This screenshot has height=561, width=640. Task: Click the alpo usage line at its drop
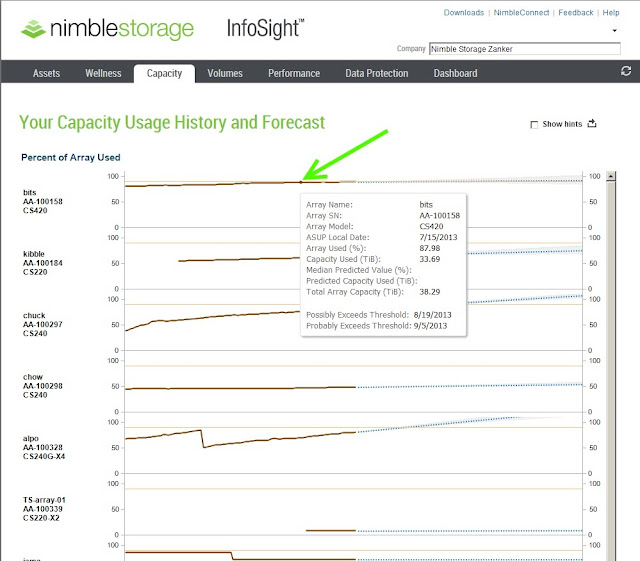[202, 439]
